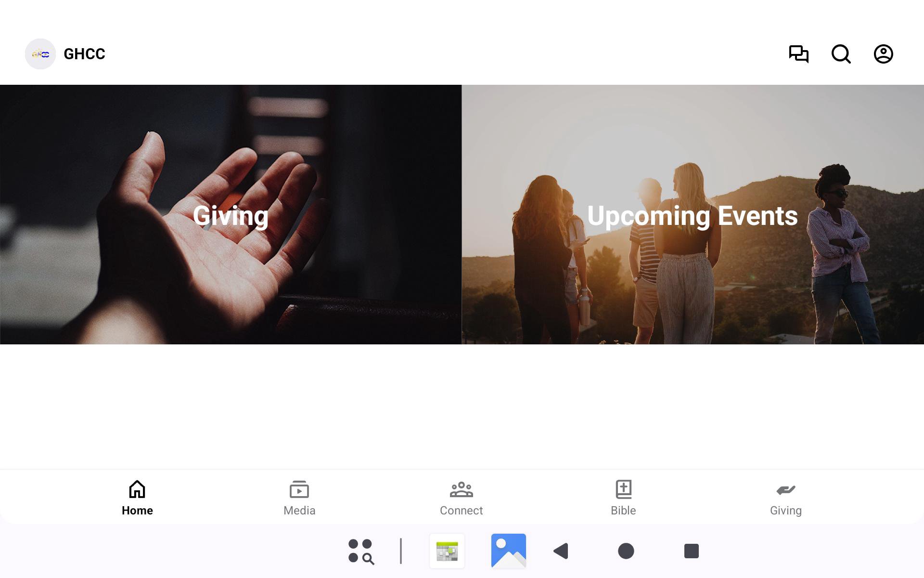Image resolution: width=924 pixels, height=578 pixels.
Task: Tap the GHCC church logo
Action: pyautogui.click(x=40, y=54)
